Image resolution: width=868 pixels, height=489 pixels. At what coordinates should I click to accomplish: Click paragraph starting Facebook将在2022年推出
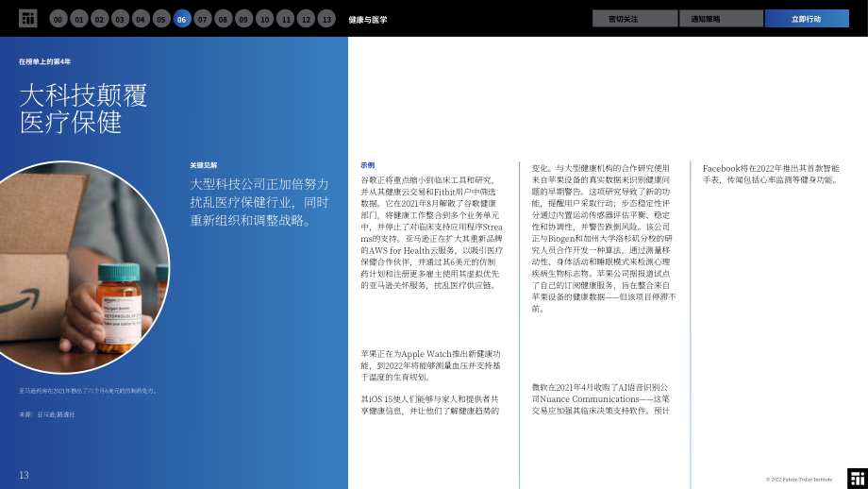click(771, 174)
